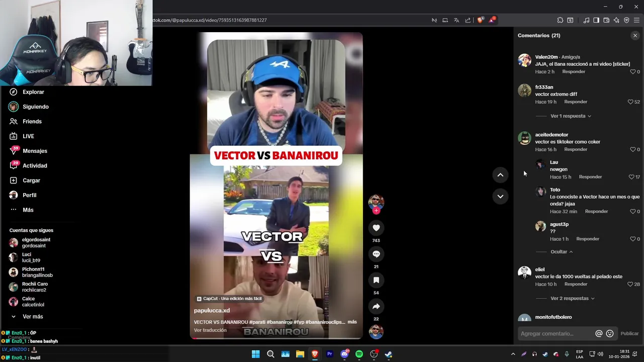644x362 pixels.
Task: Reply to Valen20m's comment
Action: click(574, 72)
